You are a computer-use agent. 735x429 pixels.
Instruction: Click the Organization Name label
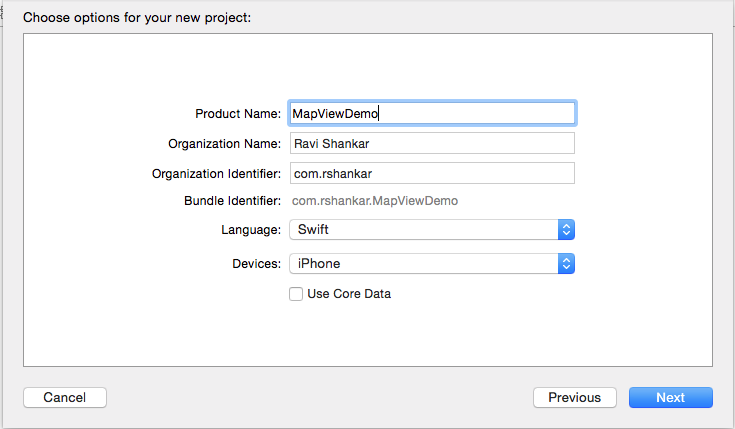point(225,143)
